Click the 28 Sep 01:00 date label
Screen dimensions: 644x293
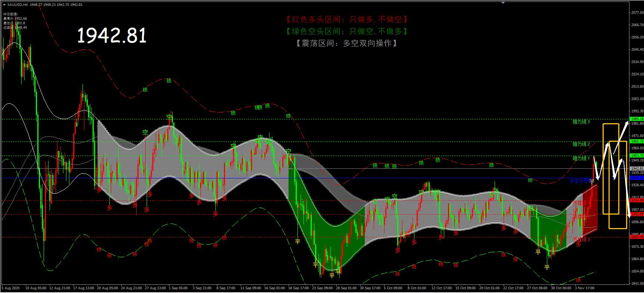coord(346,288)
